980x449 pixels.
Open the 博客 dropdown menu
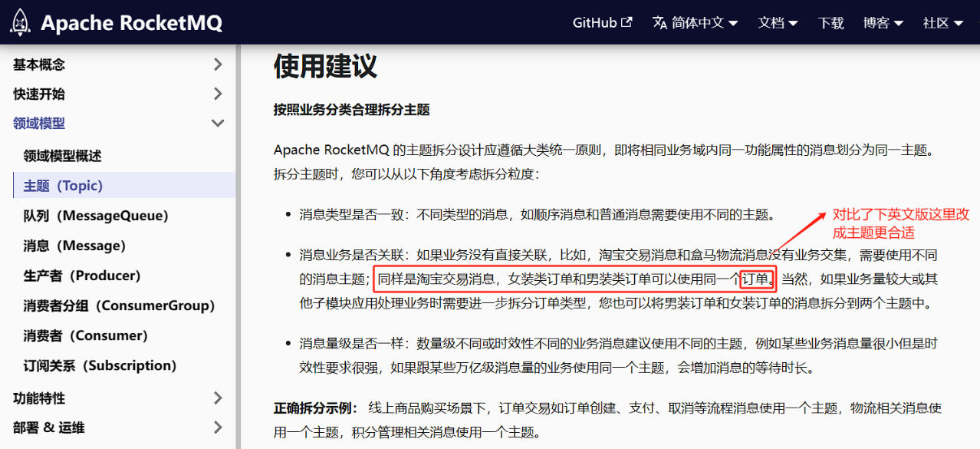tap(883, 23)
